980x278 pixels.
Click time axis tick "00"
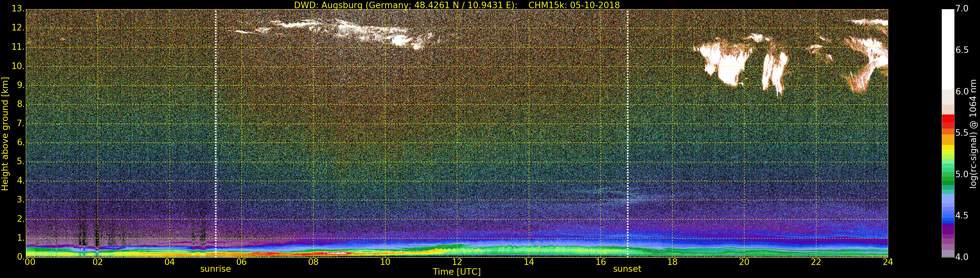(x=30, y=262)
